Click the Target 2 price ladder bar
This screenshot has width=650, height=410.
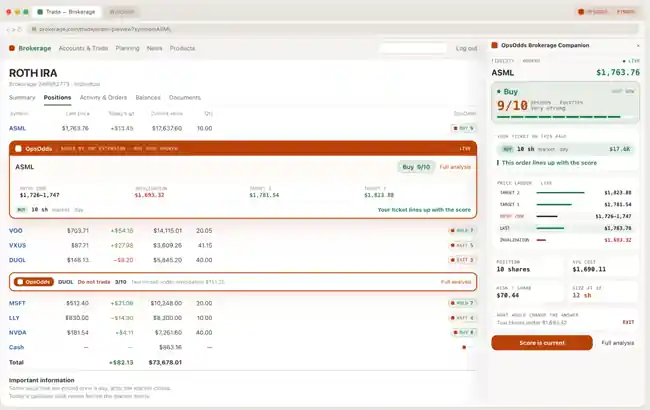pos(560,193)
